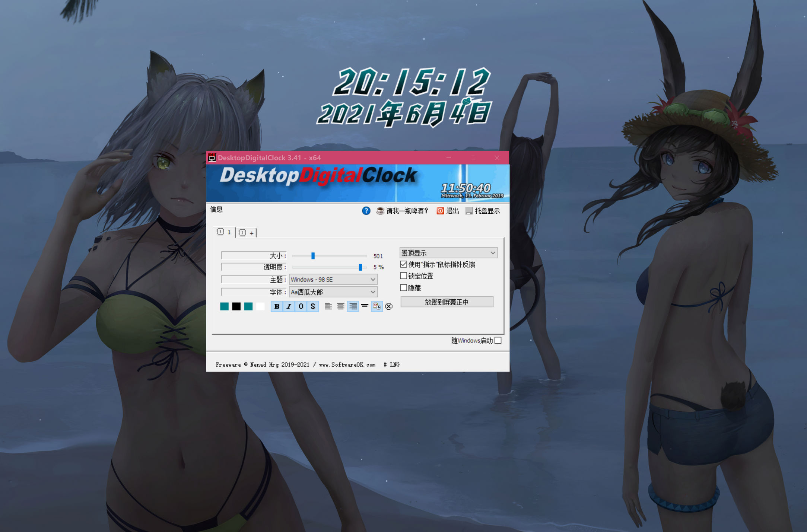807x532 pixels.
Task: Expand the 字体 font dropdown
Action: pyautogui.click(x=333, y=292)
